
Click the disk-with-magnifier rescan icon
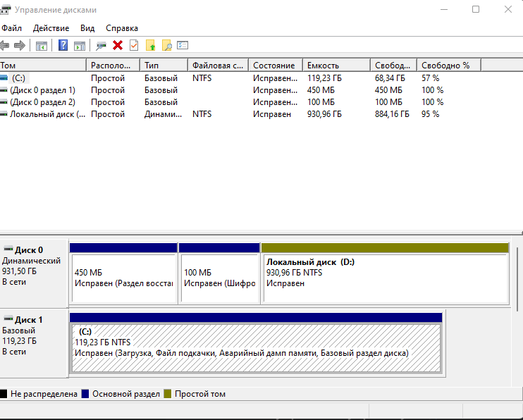coord(101,46)
